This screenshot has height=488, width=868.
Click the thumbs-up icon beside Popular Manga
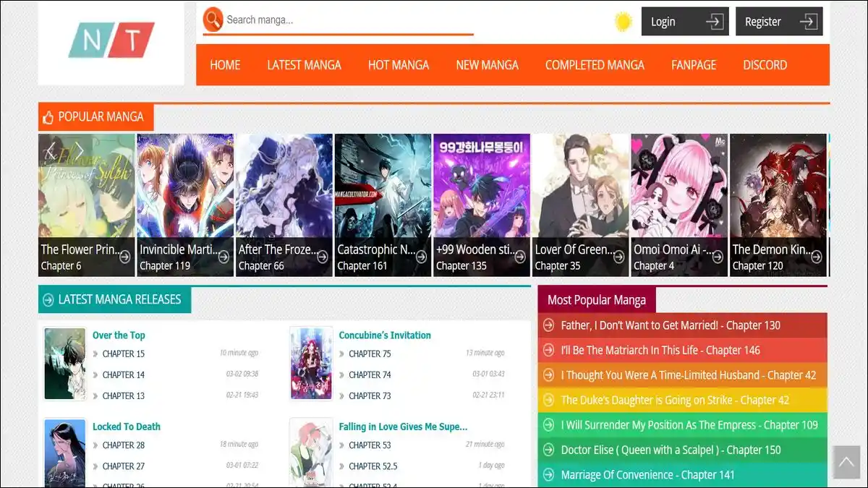pos(48,117)
